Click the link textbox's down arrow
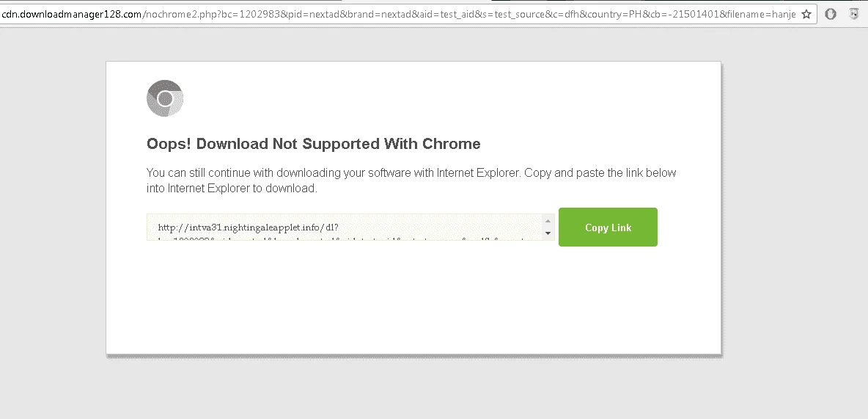 coord(548,233)
